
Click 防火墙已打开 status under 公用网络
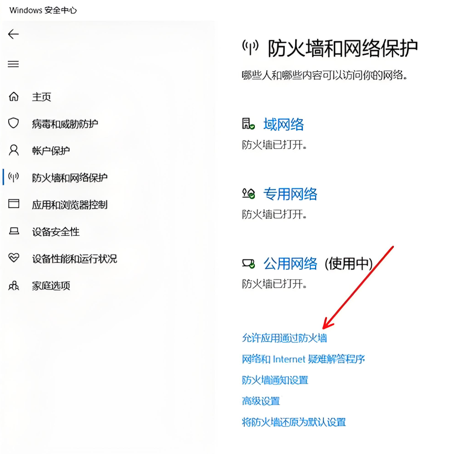274,284
